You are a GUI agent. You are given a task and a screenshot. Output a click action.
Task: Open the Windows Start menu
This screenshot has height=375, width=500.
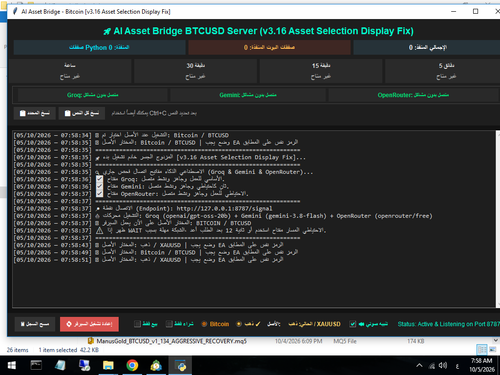click(x=12, y=365)
